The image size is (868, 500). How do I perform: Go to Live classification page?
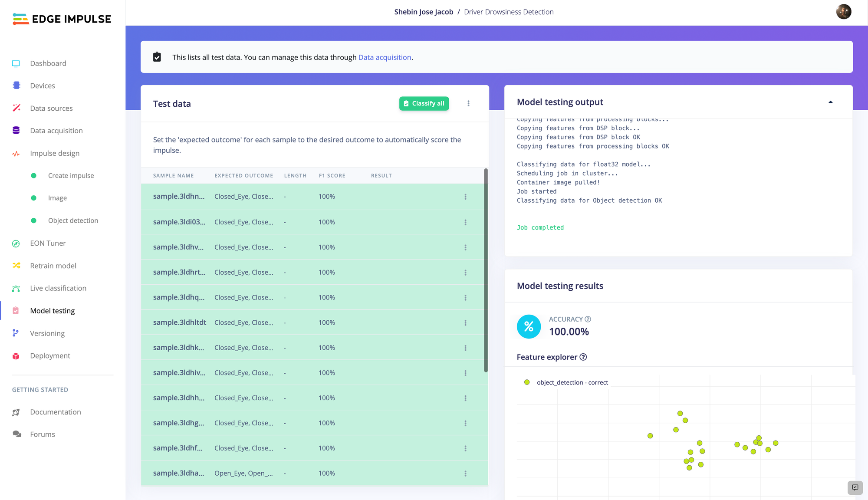(x=58, y=288)
